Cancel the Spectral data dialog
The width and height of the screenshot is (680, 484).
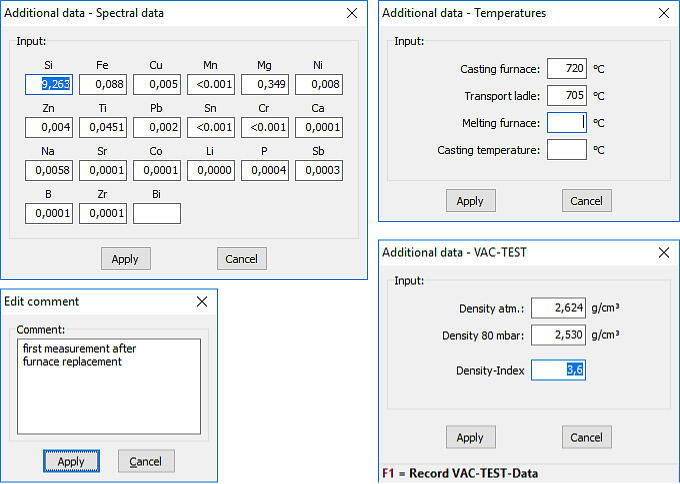[x=241, y=259]
